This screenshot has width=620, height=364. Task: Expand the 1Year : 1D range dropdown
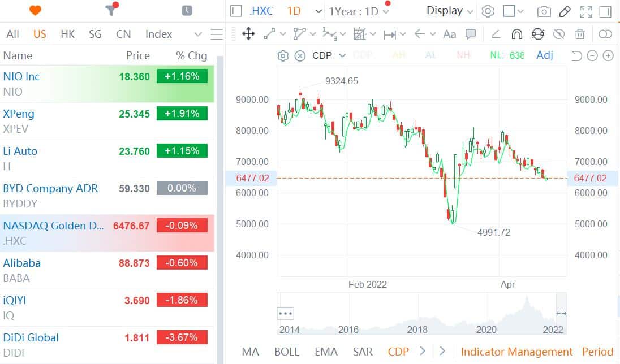point(360,11)
